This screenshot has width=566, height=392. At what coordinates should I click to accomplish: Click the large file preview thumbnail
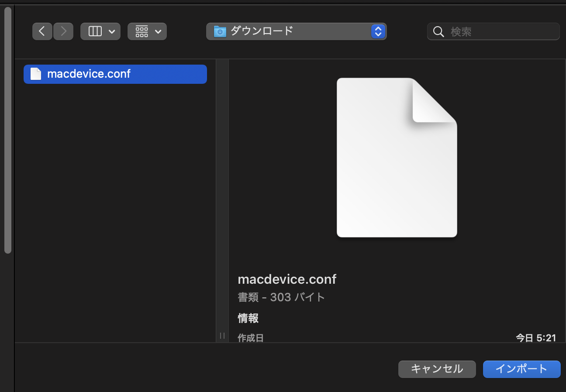point(397,158)
